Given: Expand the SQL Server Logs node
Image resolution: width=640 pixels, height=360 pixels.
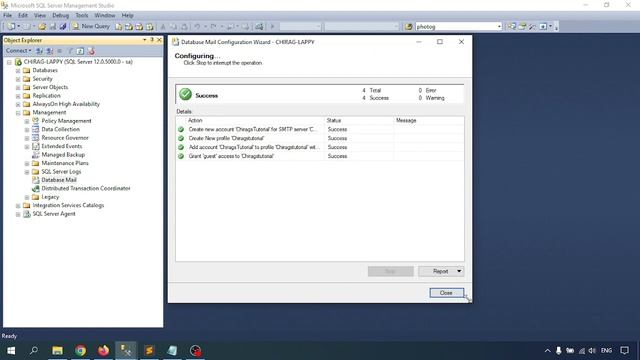Looking at the screenshot, I should point(27,172).
